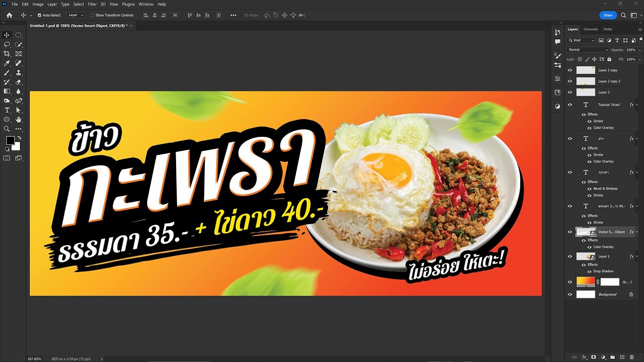Viewport: 644px width, 362px height.
Task: Select the Hand tool
Action: 19,120
